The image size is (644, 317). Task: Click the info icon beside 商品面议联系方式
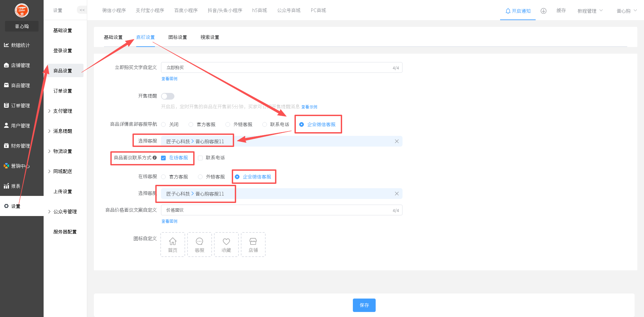(155, 158)
